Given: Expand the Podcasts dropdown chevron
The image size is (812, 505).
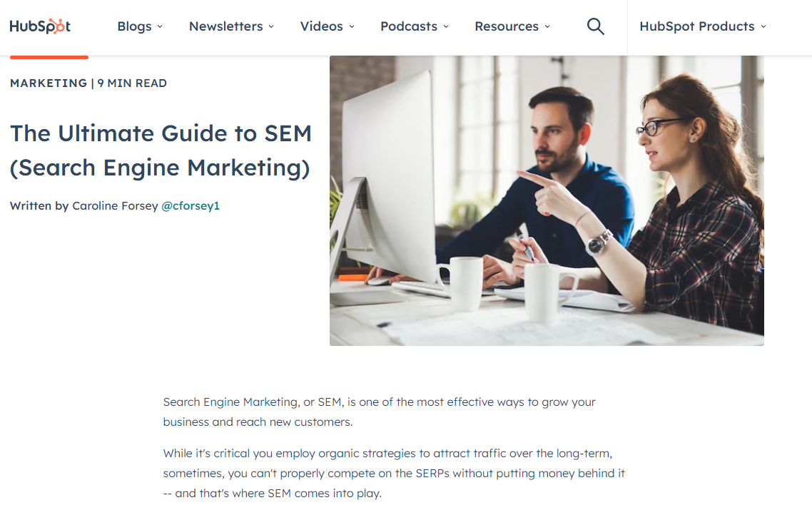Looking at the screenshot, I should (x=446, y=26).
